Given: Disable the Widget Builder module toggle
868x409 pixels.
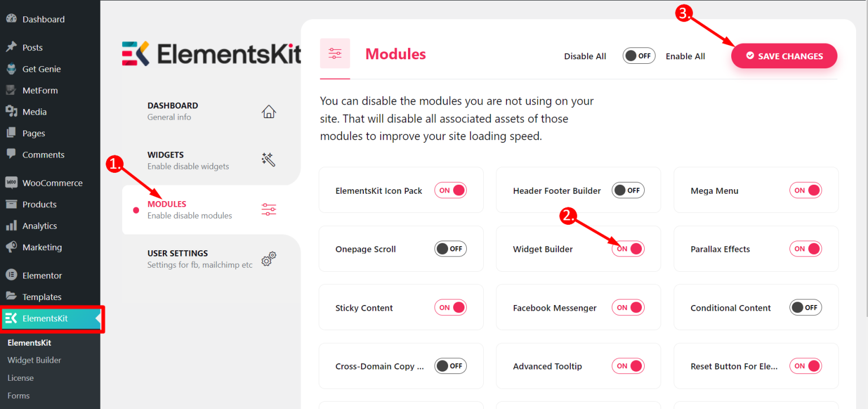Looking at the screenshot, I should [x=628, y=249].
